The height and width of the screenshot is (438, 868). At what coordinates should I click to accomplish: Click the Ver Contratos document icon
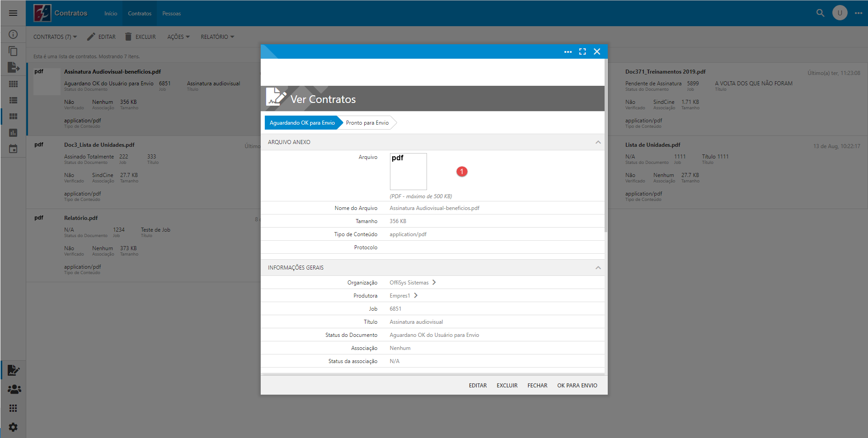276,97
